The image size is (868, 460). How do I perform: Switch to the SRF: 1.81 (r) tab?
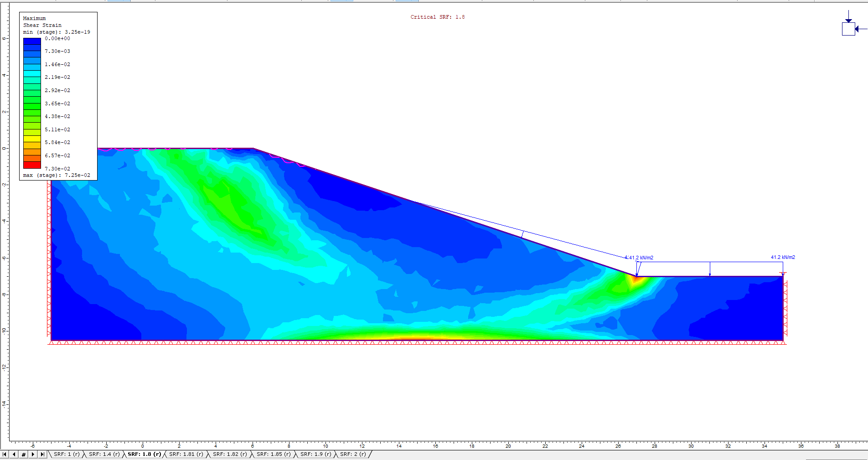pyautogui.click(x=186, y=454)
